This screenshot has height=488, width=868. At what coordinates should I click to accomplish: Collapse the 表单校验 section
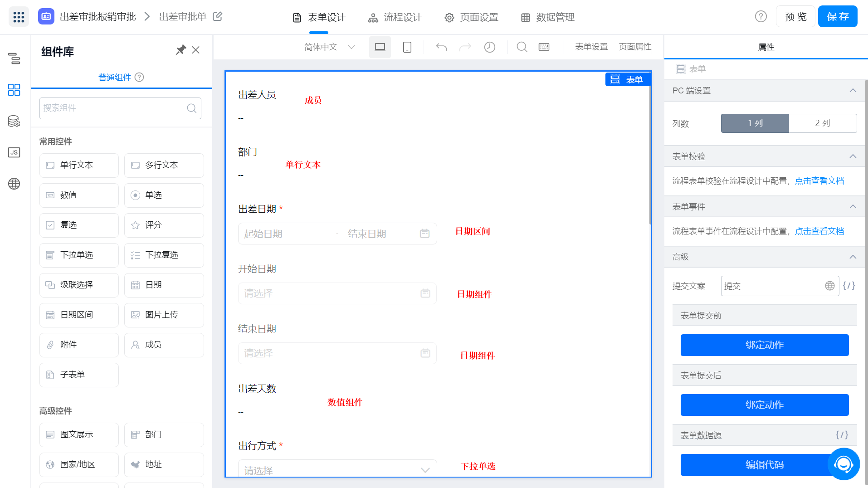click(x=853, y=156)
